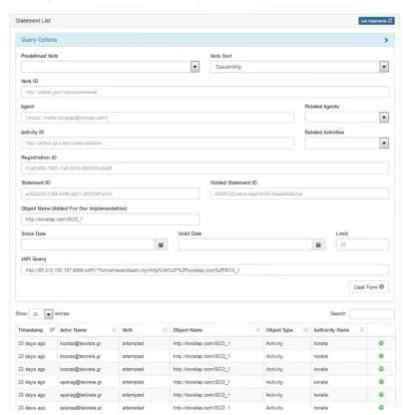Collapse the Query Options panel chevron

point(386,40)
